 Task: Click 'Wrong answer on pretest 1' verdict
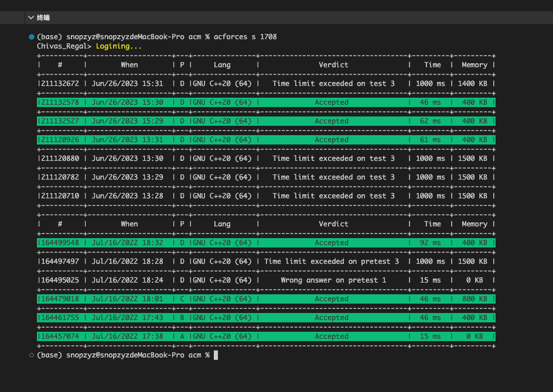334,280
